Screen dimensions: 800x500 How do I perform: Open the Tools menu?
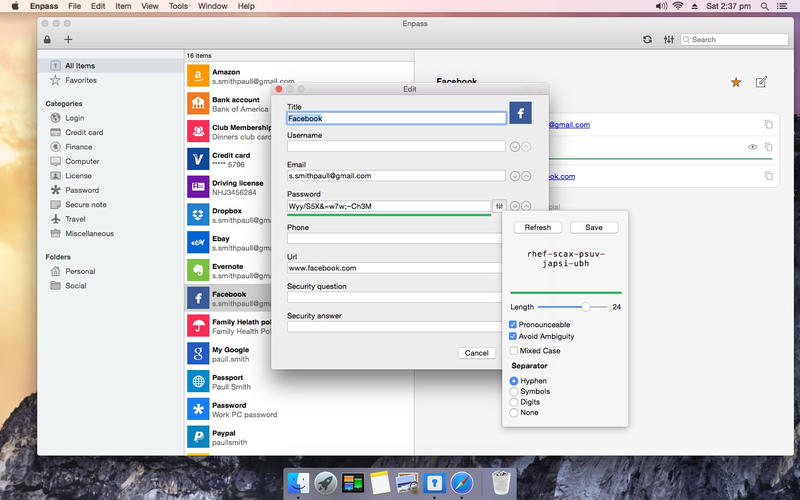(178, 6)
